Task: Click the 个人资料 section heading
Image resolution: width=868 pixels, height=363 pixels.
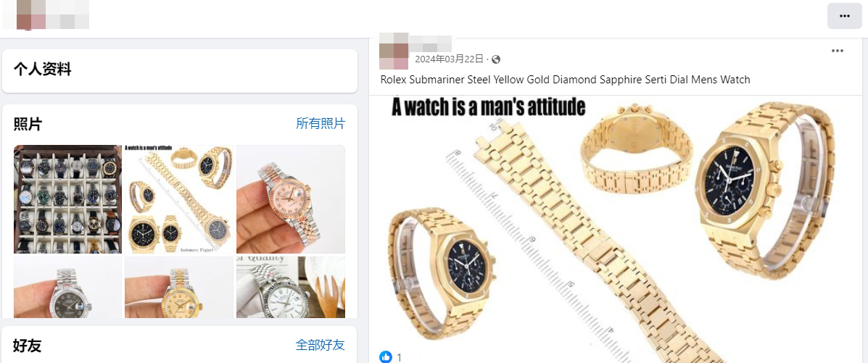Action: click(42, 70)
